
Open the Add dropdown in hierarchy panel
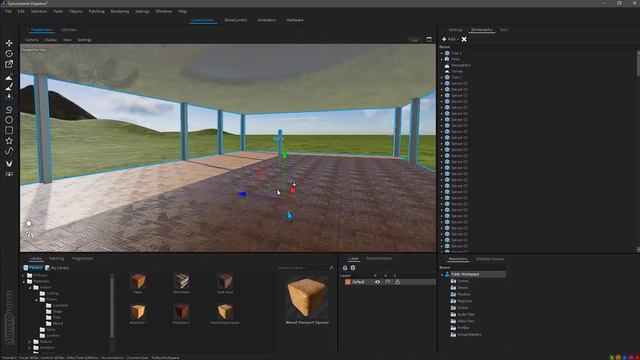[x=450, y=39]
